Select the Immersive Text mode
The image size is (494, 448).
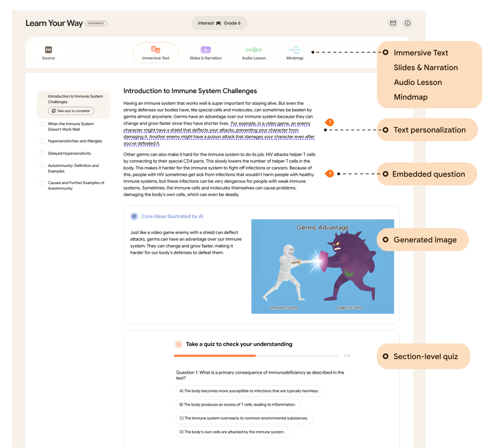pos(156,52)
